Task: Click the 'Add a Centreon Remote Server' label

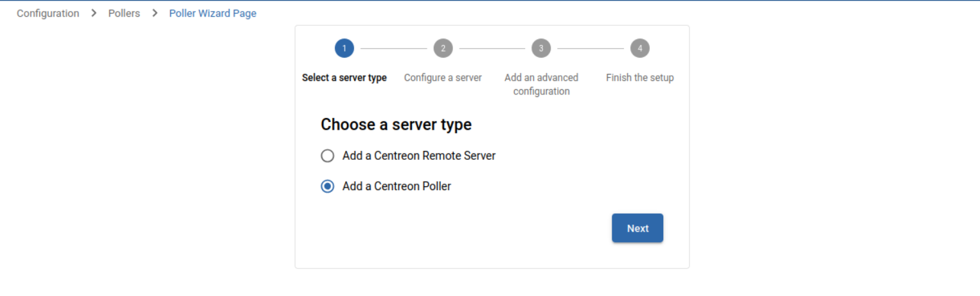Action: pos(418,156)
